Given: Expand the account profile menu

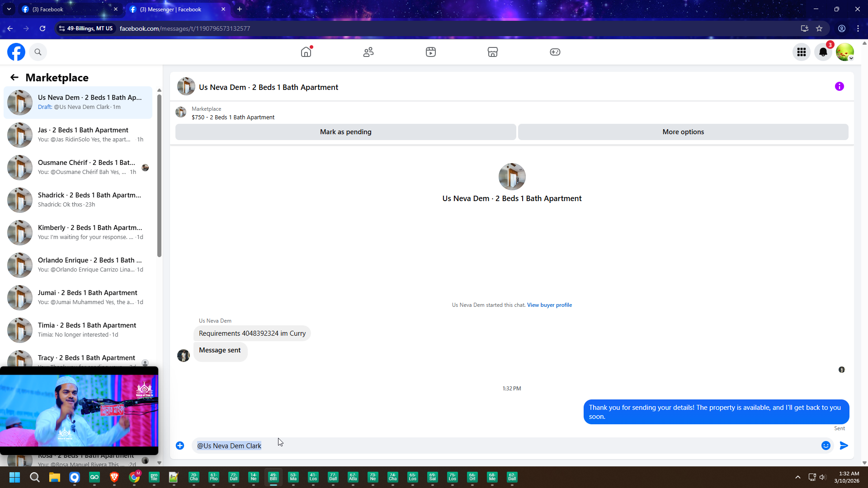Looking at the screenshot, I should [x=844, y=52].
